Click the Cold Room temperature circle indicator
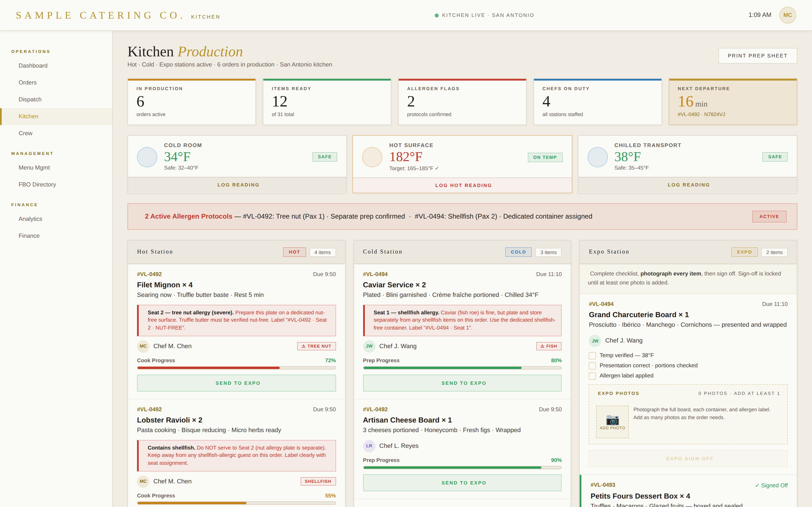 click(147, 157)
